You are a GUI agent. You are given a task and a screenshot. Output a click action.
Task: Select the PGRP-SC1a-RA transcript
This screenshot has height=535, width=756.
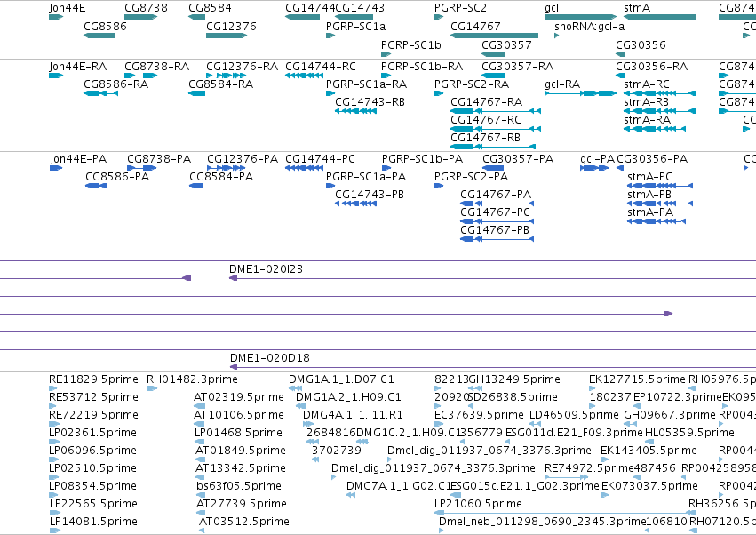(x=330, y=93)
